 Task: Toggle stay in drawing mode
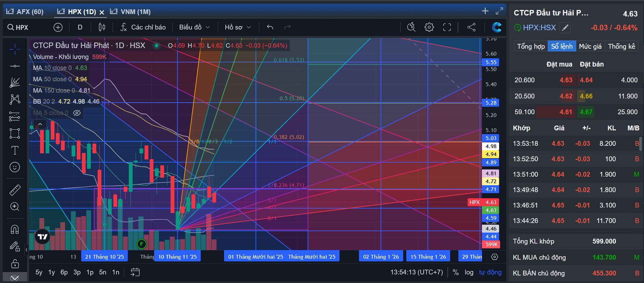click(15, 246)
